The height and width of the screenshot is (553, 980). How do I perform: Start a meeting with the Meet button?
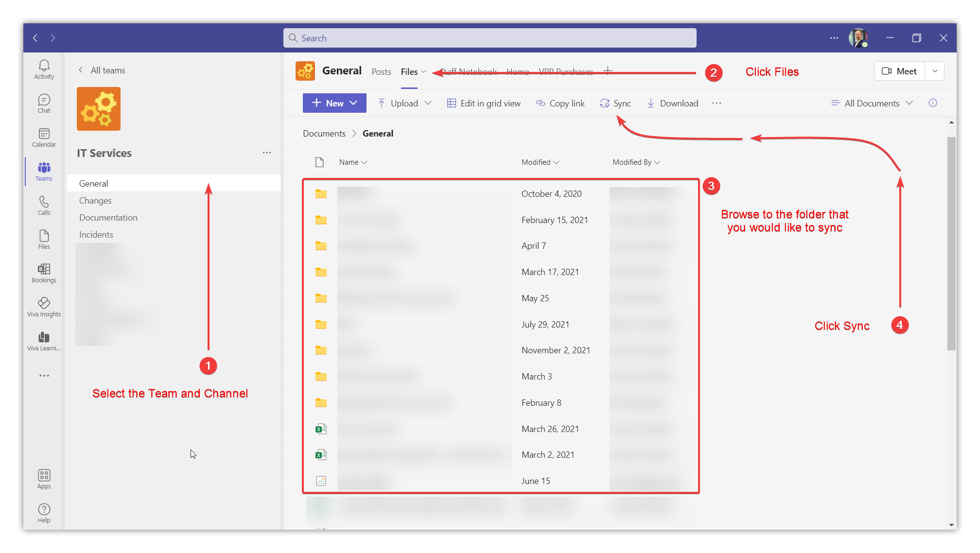pos(899,71)
